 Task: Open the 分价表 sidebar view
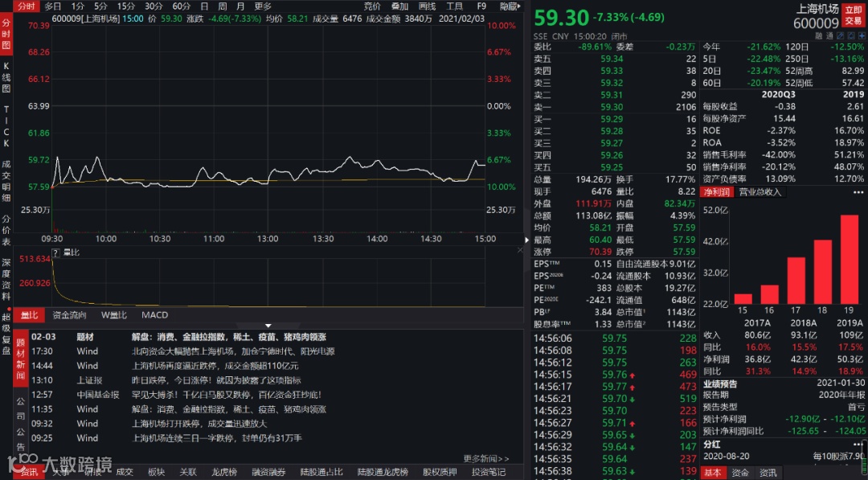click(x=6, y=230)
